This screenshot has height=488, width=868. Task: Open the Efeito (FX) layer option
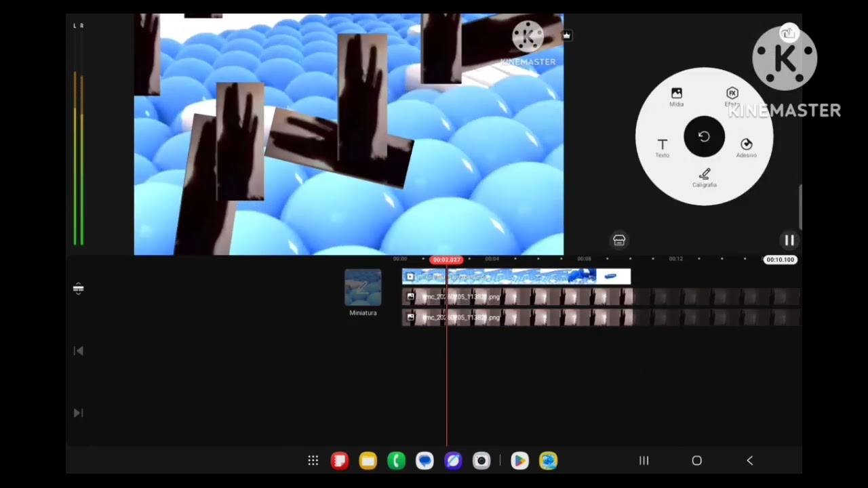(732, 96)
